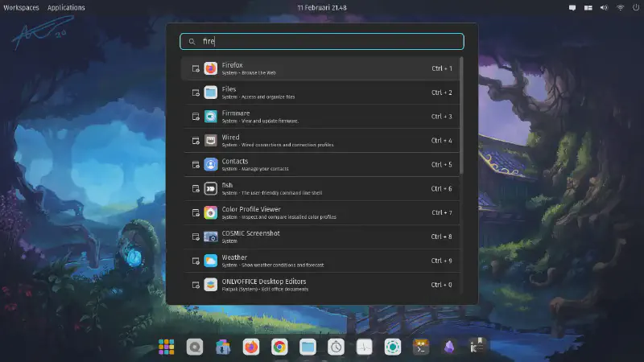The image size is (644, 362).
Task: Click the launcher search field containing "fire"
Action: (x=322, y=41)
